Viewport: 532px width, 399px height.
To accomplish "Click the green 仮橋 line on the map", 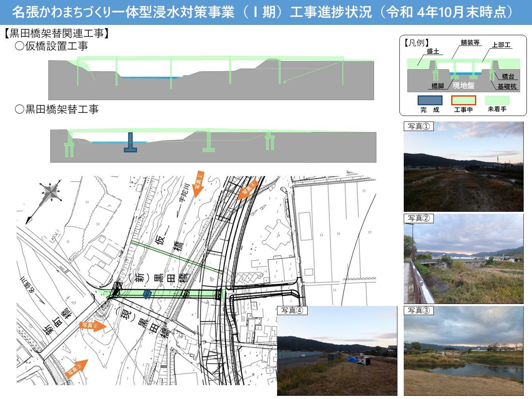I will 177,257.
